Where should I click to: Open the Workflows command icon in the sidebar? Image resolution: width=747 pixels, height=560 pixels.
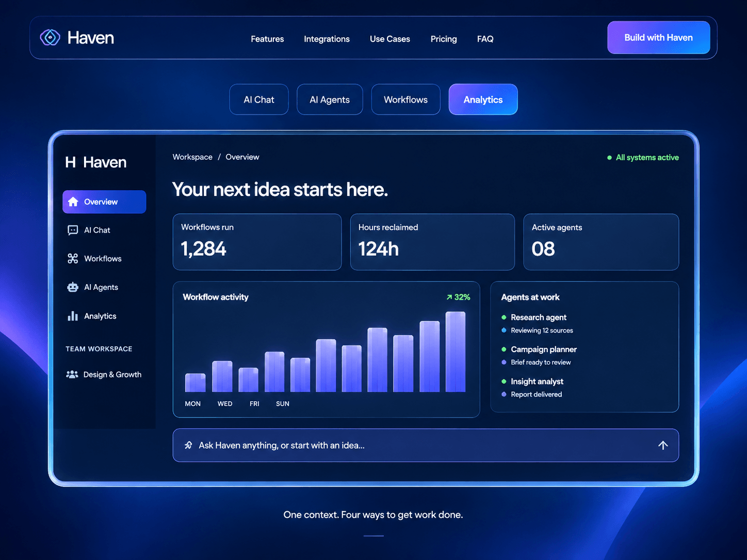click(x=73, y=258)
